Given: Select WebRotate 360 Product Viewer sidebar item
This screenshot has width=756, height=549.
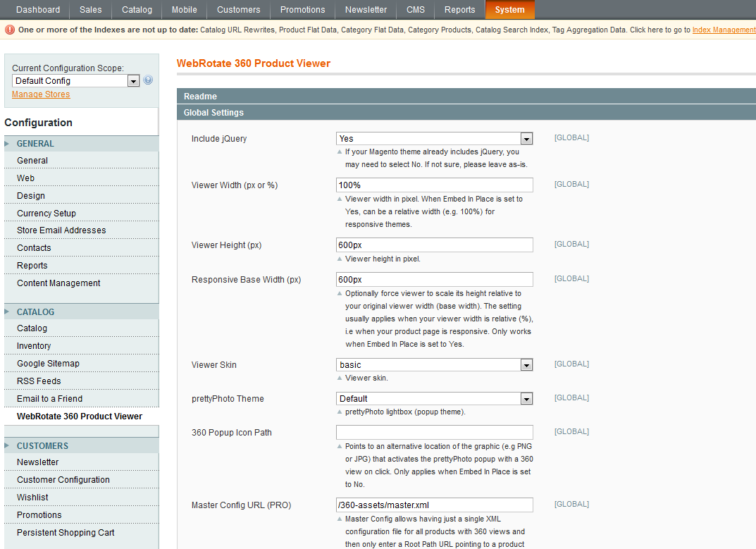Looking at the screenshot, I should pos(82,417).
